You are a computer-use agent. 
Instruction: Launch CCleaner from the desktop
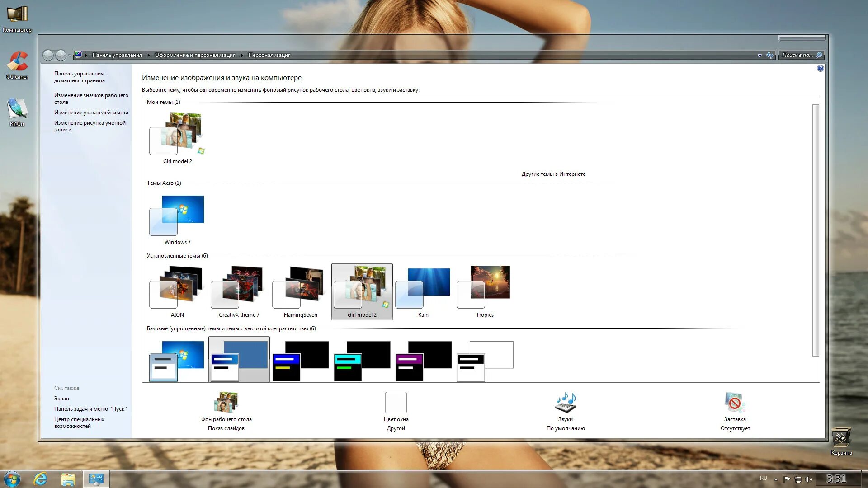[x=17, y=61]
